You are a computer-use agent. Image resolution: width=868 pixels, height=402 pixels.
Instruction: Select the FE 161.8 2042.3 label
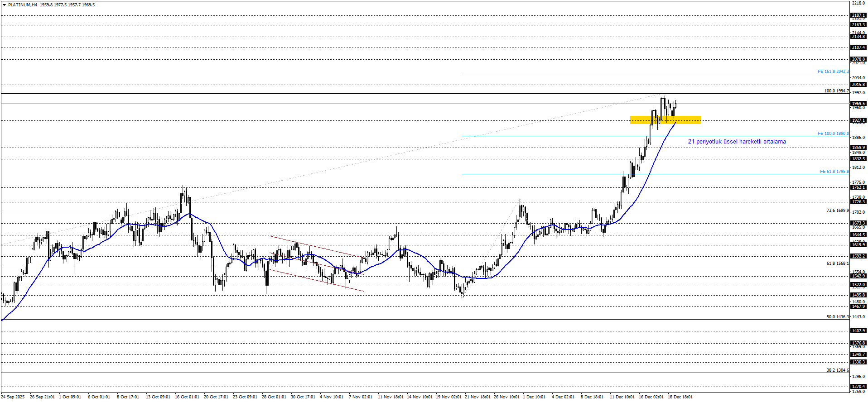833,72
